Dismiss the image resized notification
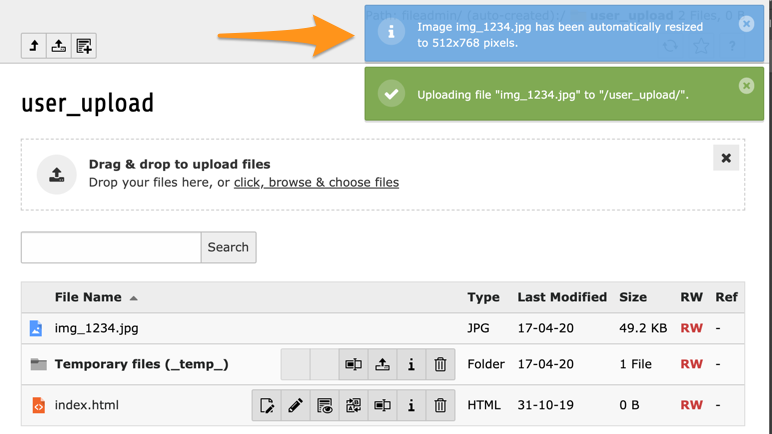Screen dimensions: 772x434 [x=746, y=24]
